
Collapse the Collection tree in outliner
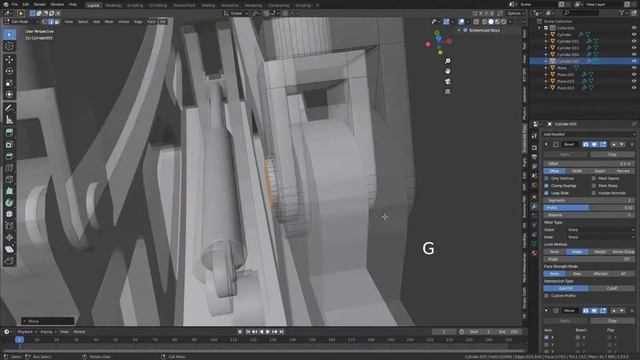(x=540, y=28)
